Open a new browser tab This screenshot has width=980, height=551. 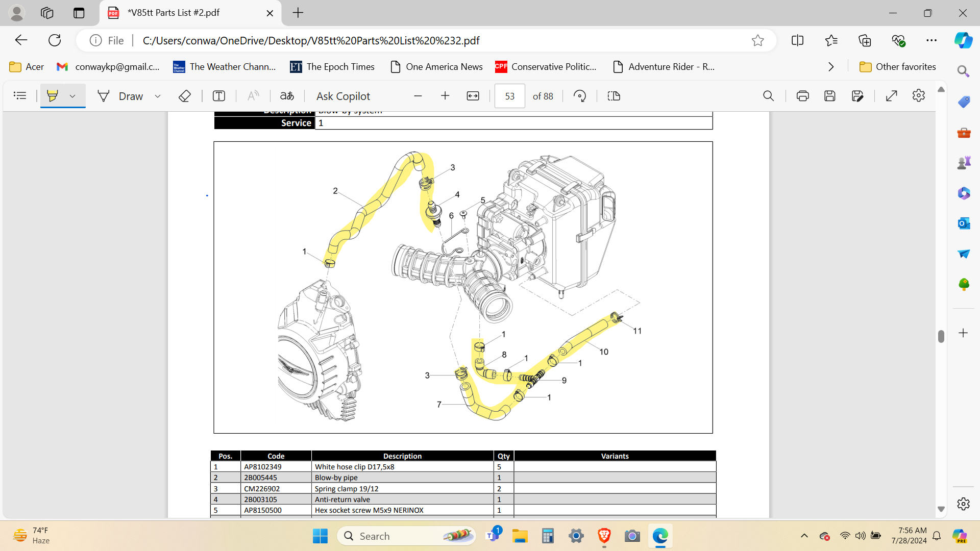298,13
